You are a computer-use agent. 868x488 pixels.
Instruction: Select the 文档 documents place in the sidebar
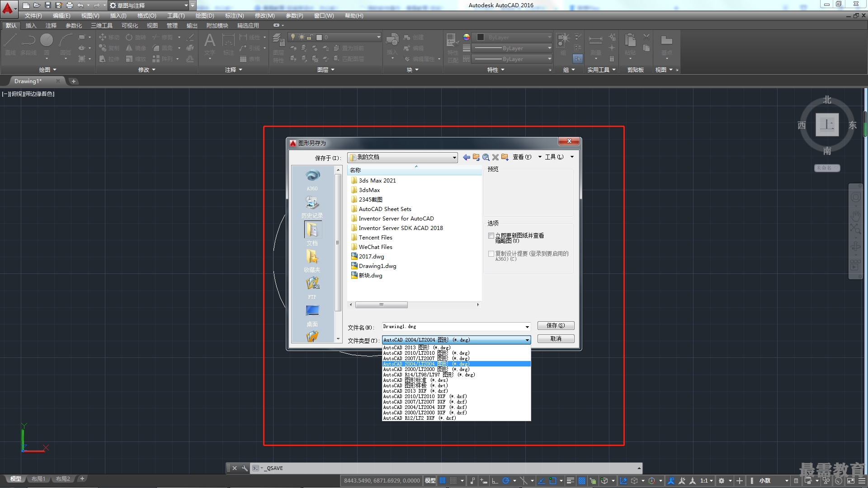coord(312,234)
